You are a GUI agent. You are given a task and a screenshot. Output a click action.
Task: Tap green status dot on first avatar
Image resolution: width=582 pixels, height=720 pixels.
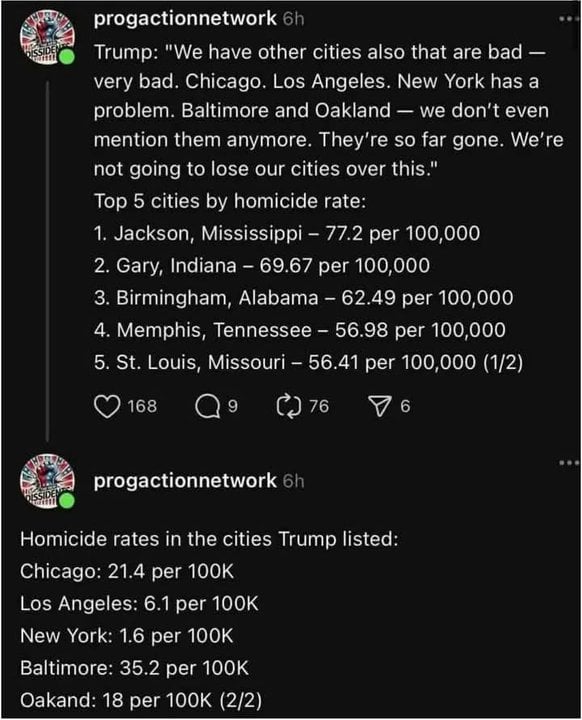[67, 57]
